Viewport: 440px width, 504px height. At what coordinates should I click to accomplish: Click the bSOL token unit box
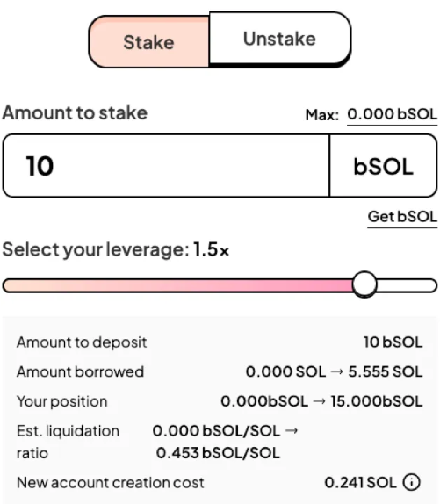(x=384, y=166)
